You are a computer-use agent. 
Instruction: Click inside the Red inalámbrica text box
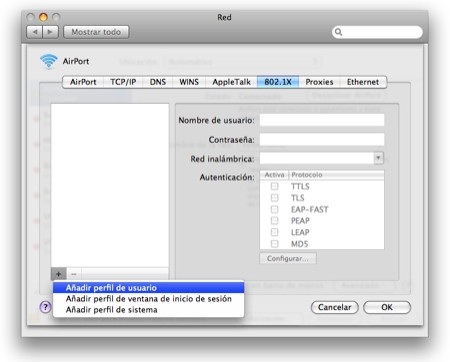pos(317,158)
